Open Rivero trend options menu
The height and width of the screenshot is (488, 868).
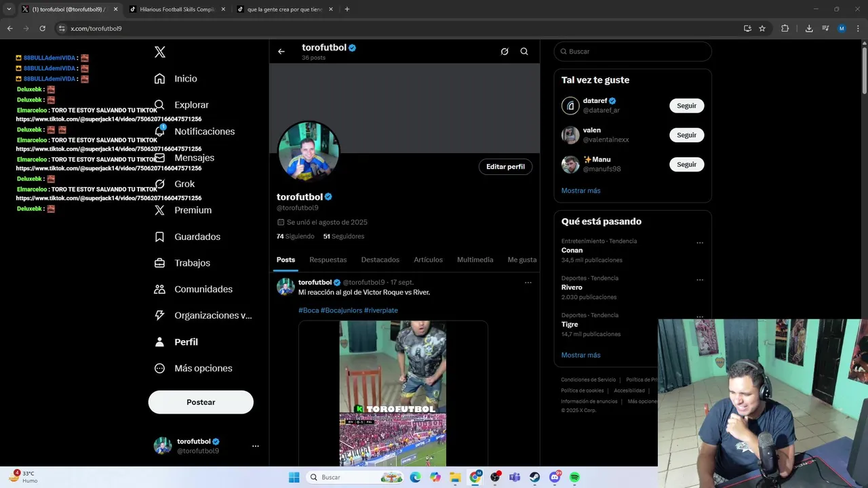point(700,279)
